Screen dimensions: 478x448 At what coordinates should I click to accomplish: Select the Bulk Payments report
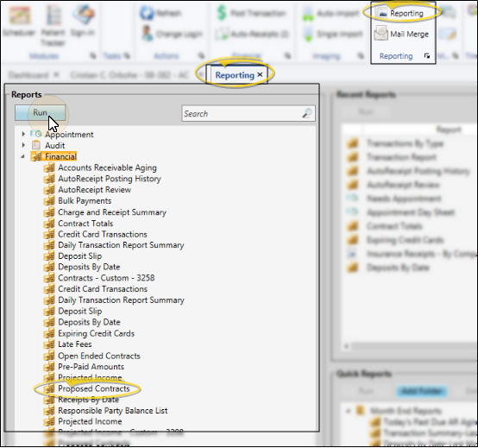pyautogui.click(x=85, y=201)
